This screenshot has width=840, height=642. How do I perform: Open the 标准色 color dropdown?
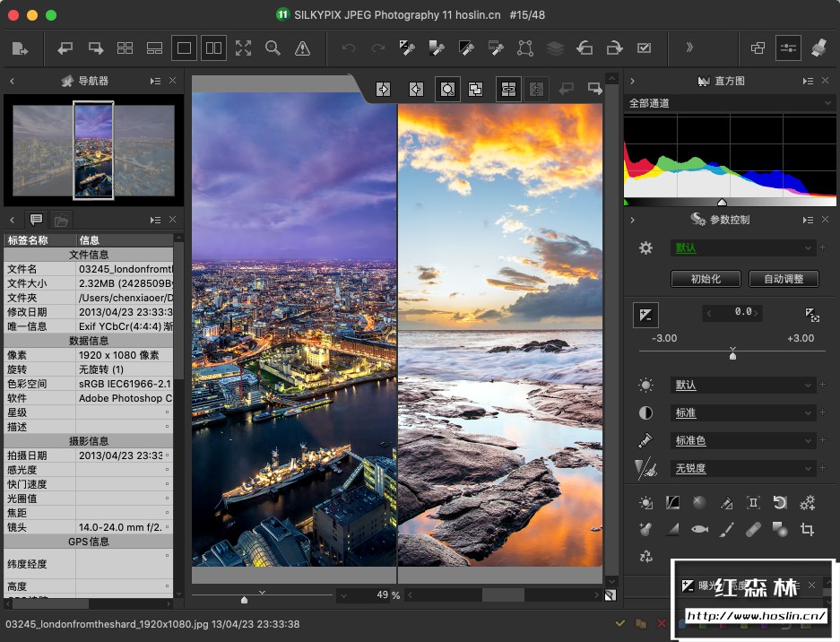743,440
